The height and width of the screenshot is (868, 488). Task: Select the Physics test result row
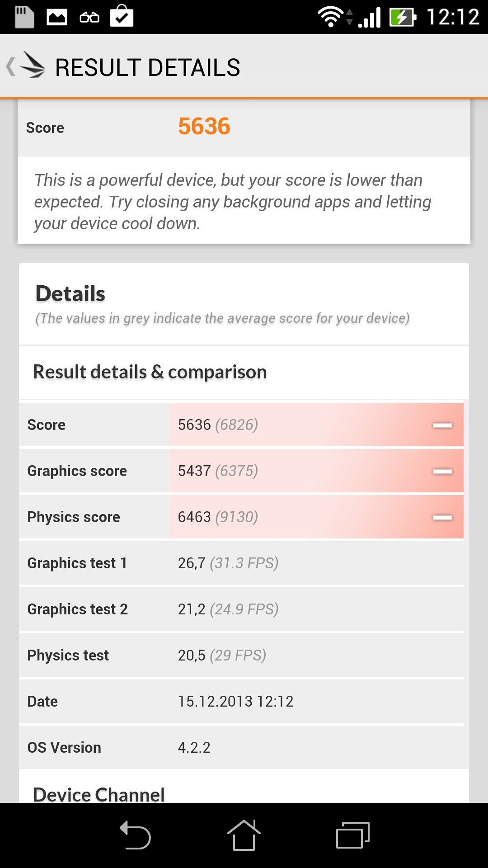(241, 656)
